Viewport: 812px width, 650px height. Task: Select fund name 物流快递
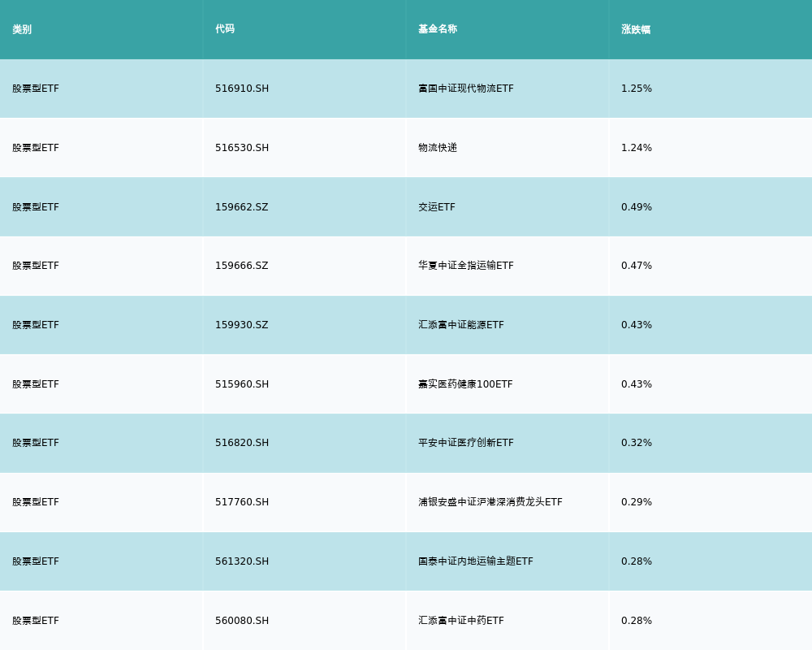click(438, 148)
